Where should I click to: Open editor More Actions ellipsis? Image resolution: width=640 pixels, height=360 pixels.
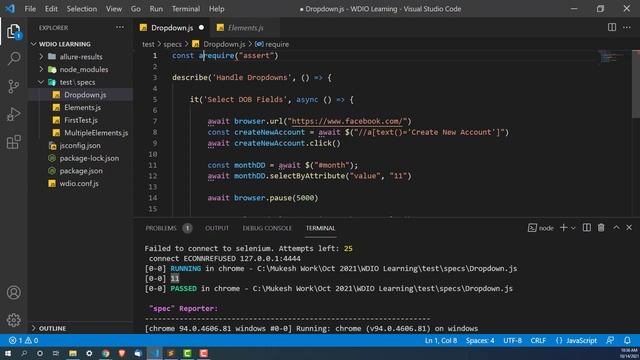point(627,27)
